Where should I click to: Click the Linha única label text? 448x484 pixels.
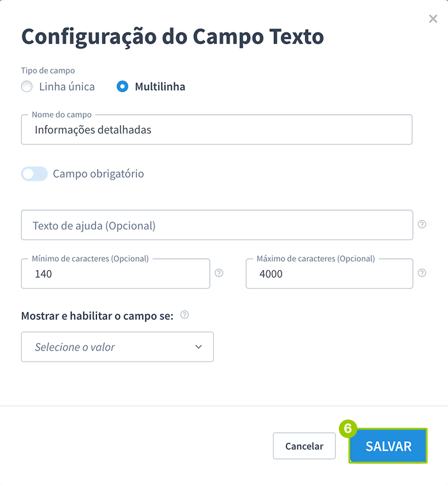pos(67,87)
